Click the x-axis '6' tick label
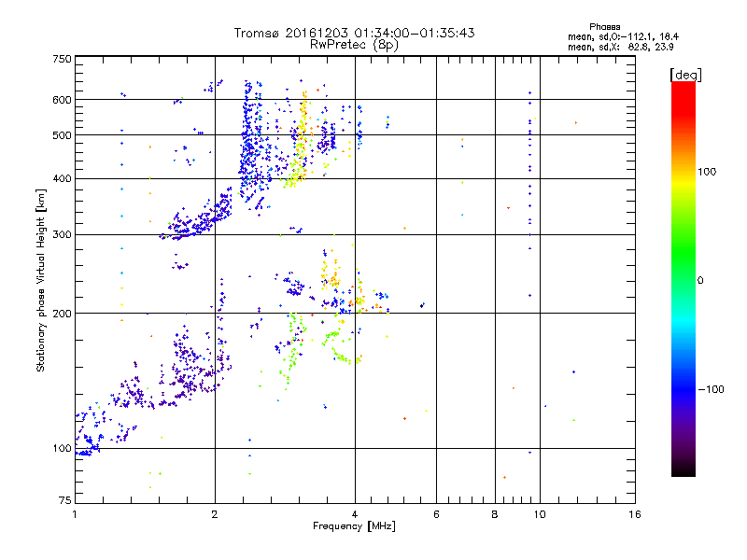 (x=436, y=514)
